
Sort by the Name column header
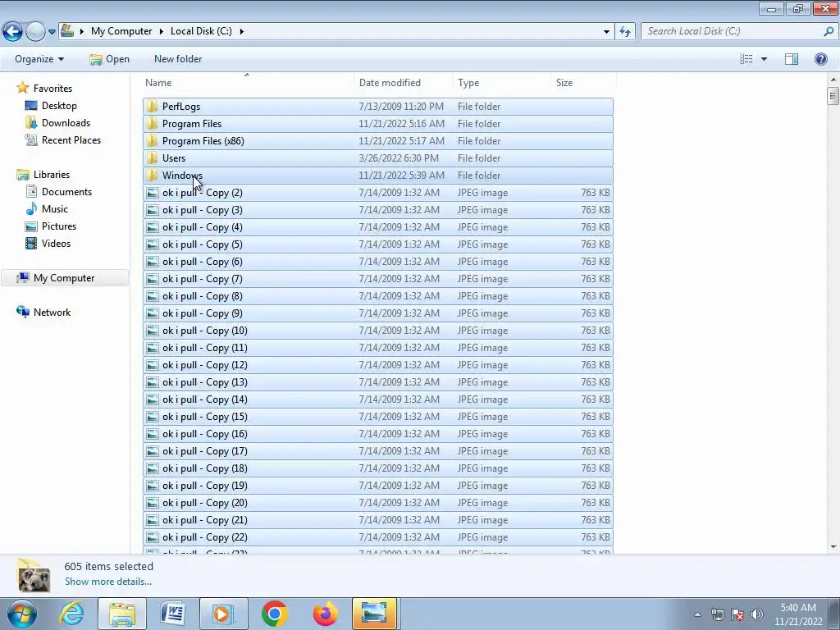(x=248, y=83)
